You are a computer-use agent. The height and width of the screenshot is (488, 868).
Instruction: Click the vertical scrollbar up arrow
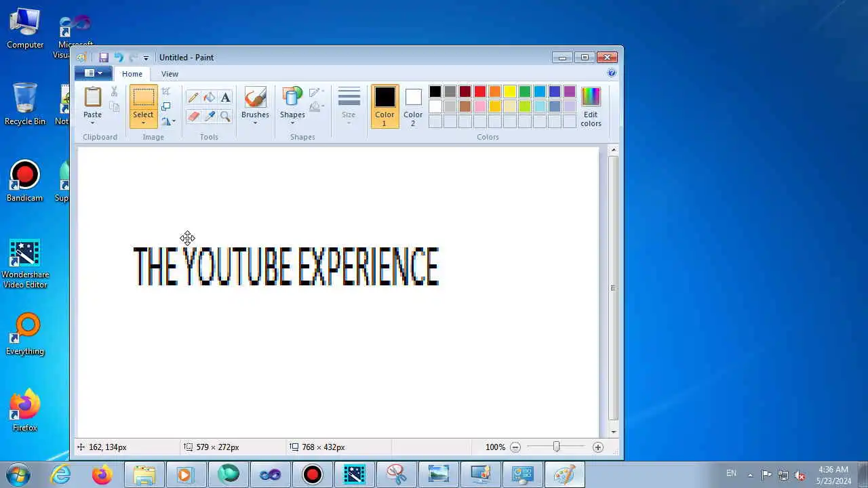coord(614,150)
